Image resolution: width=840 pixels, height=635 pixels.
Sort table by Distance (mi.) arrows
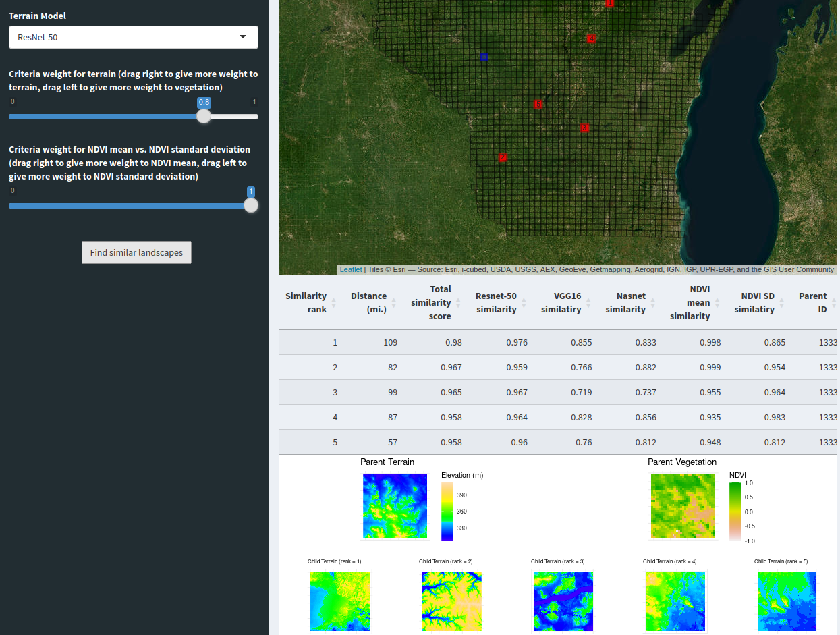click(394, 303)
